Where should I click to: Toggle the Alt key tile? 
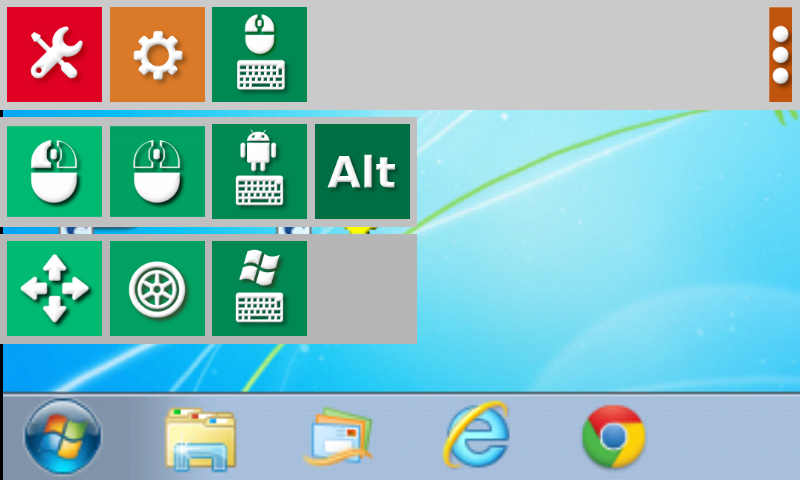362,171
